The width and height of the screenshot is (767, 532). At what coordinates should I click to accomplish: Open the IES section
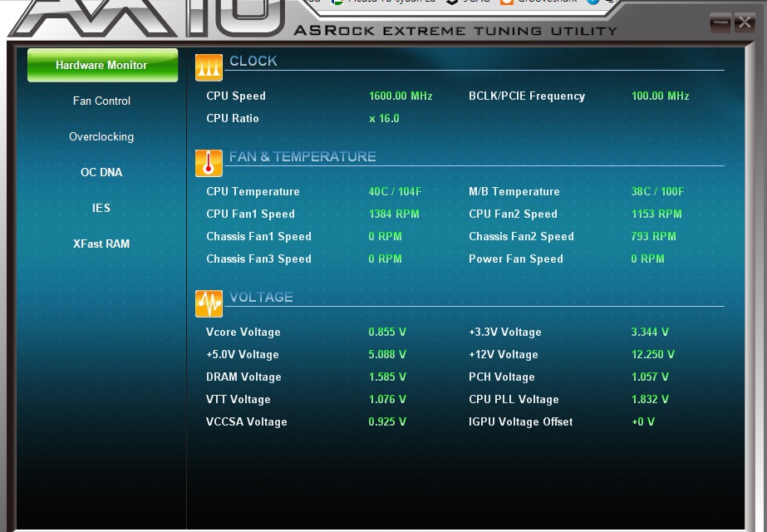click(101, 208)
